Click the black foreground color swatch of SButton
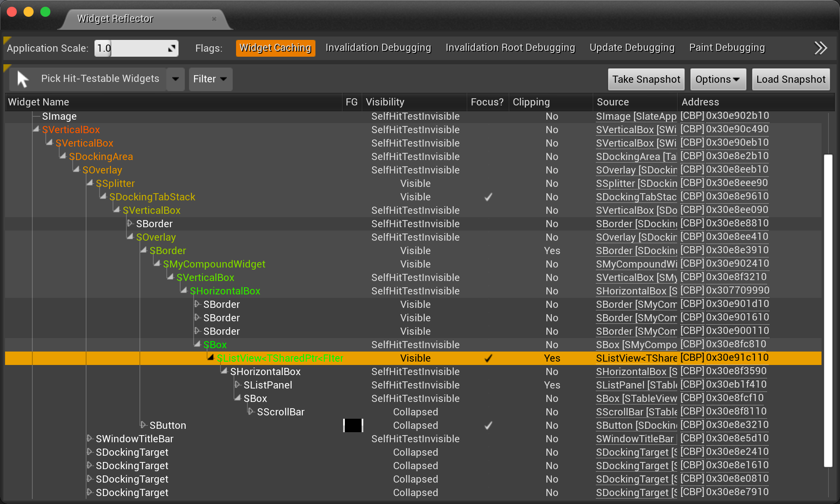This screenshot has height=504, width=840. pyautogui.click(x=353, y=425)
